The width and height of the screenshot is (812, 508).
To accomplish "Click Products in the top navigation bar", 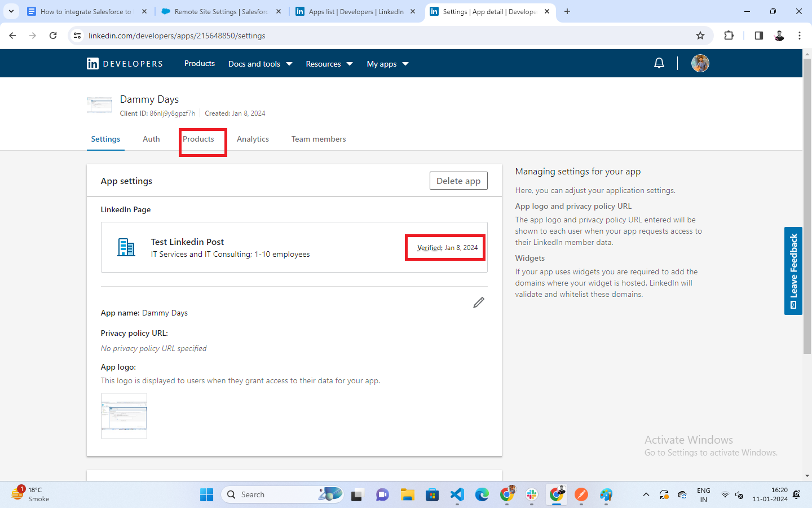I will click(200, 64).
